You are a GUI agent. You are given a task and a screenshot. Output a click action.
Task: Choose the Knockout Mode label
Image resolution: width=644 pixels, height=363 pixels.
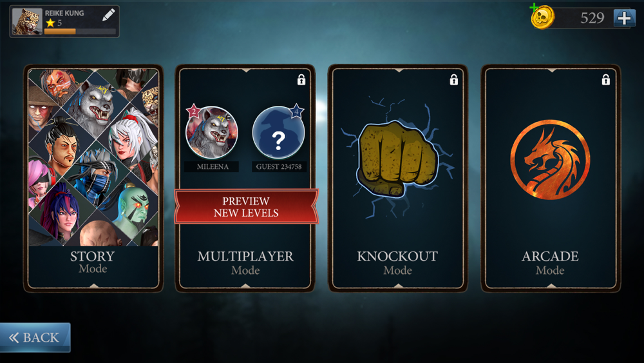point(397,262)
